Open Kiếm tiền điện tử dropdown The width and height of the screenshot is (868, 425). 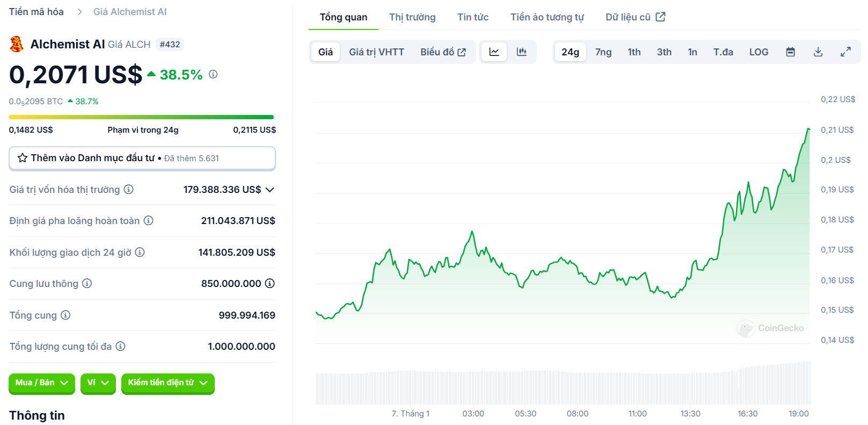(167, 383)
